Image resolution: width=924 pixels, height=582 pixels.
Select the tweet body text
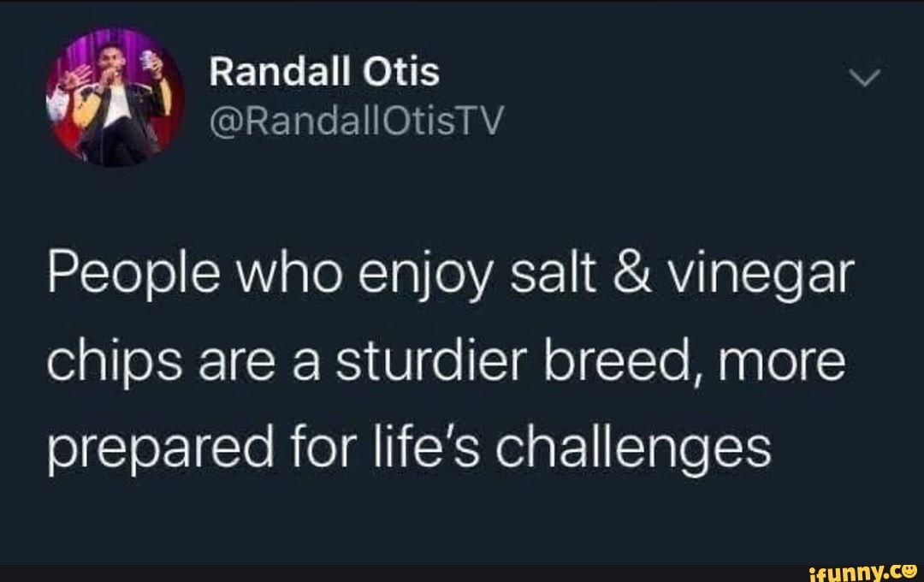[445, 358]
